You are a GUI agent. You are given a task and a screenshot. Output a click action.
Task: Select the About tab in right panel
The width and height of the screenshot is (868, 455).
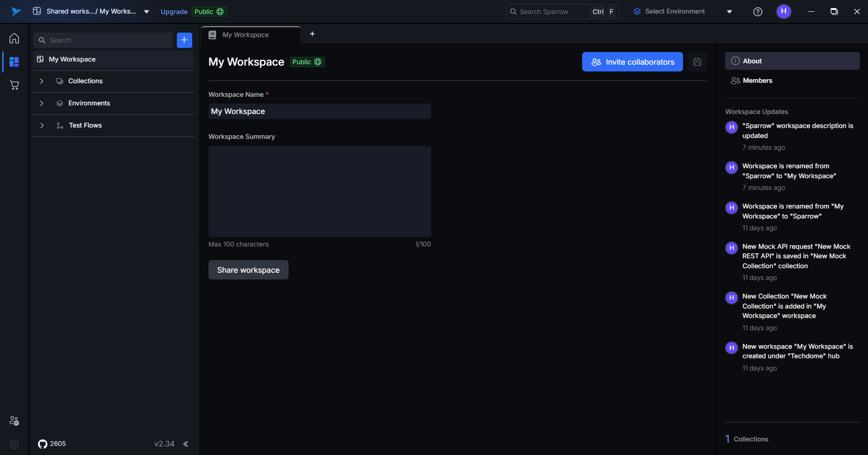[x=792, y=61]
